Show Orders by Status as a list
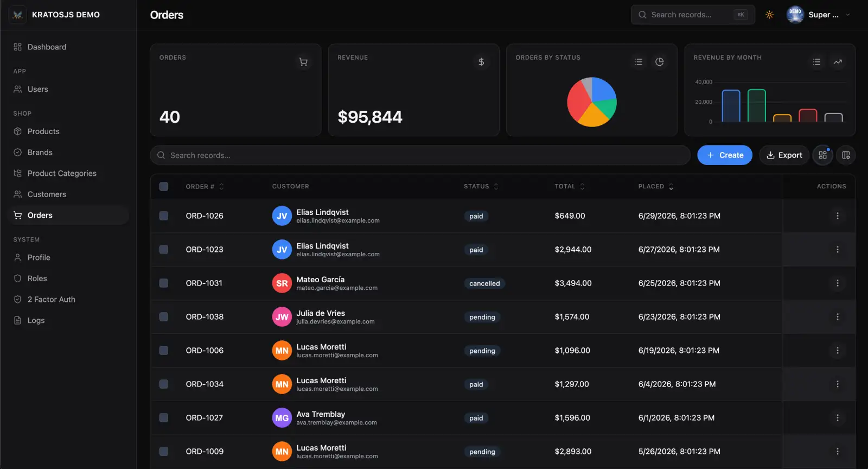 639,62
